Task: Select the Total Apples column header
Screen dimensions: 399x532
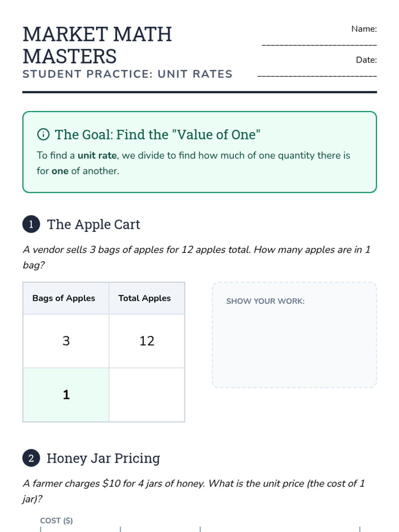Action: tap(145, 298)
